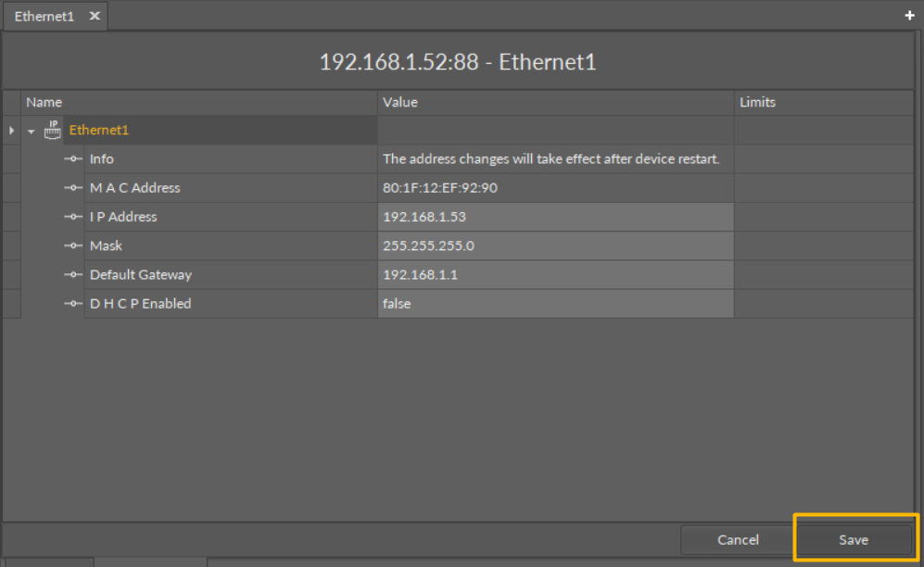
Task: Edit the Default Gateway value field
Action: (555, 274)
